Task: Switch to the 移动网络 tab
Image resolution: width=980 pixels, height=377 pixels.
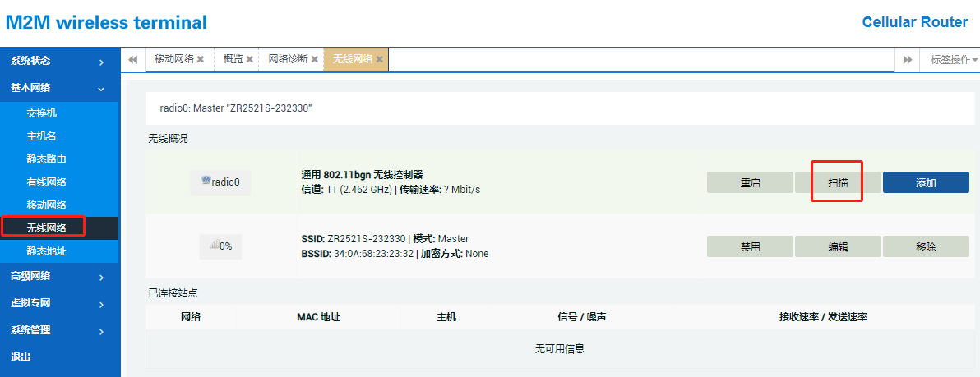Action: [173, 60]
